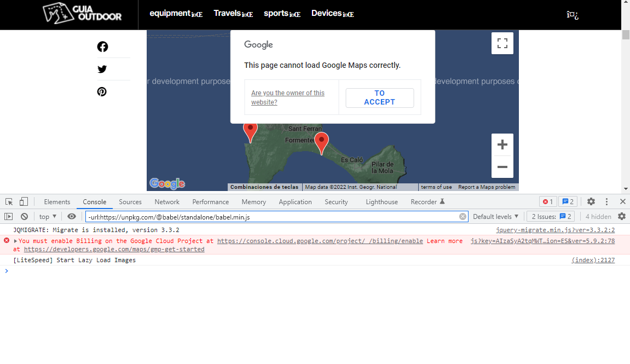Click the page vertical scrollbar thumb
This screenshot has width=630, height=364.
point(626,34)
